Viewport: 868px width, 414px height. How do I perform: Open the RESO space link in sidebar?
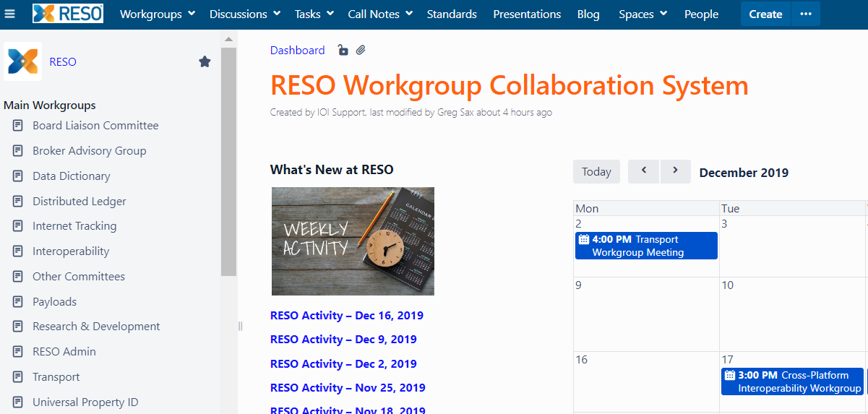pyautogui.click(x=63, y=62)
